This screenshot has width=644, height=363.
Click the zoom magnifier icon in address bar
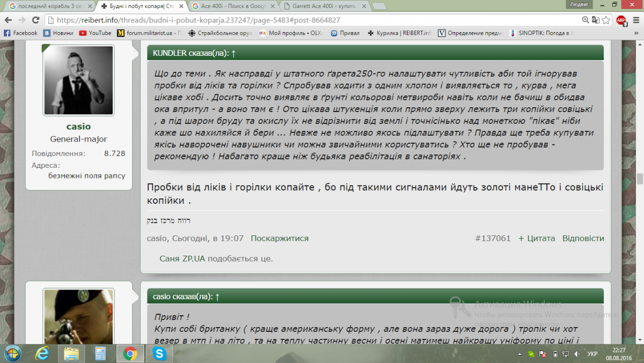click(x=586, y=20)
